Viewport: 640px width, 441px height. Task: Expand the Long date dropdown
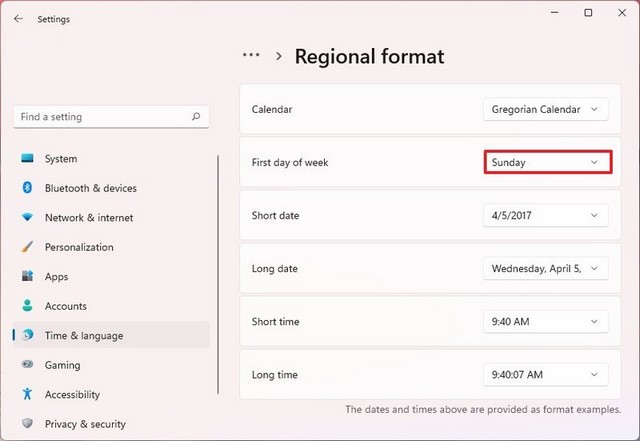pos(546,268)
